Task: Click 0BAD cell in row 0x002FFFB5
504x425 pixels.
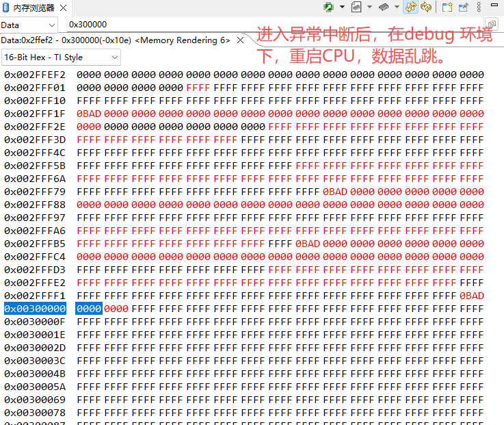Action: pyautogui.click(x=308, y=244)
